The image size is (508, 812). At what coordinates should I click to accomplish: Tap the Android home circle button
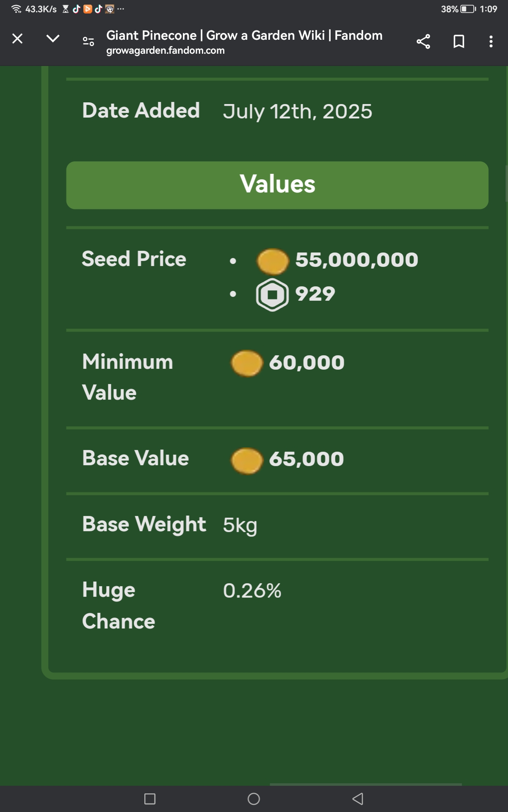(254, 799)
